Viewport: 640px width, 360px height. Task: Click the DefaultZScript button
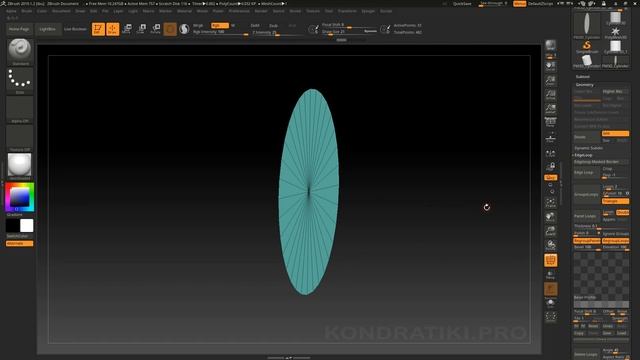click(540, 4)
